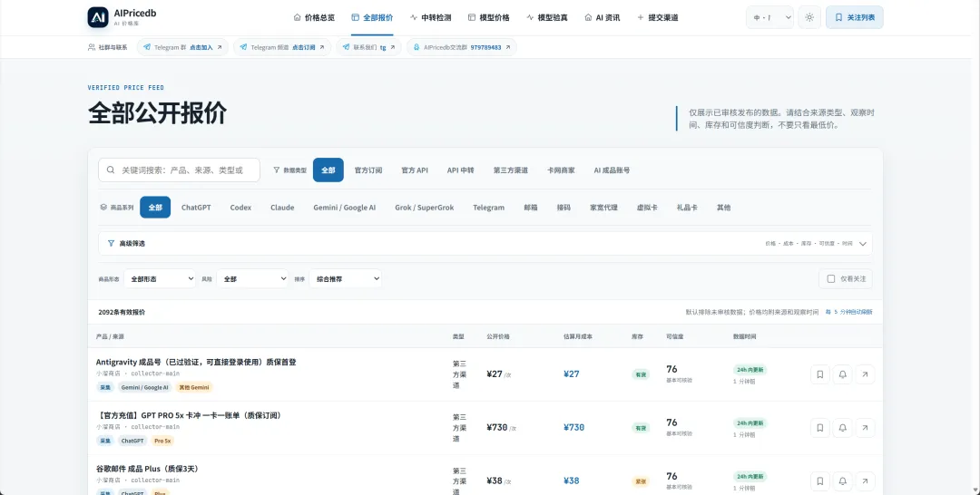Image resolution: width=980 pixels, height=495 pixels.
Task: Enable the 仅看关注 checkbox
Action: click(x=831, y=279)
